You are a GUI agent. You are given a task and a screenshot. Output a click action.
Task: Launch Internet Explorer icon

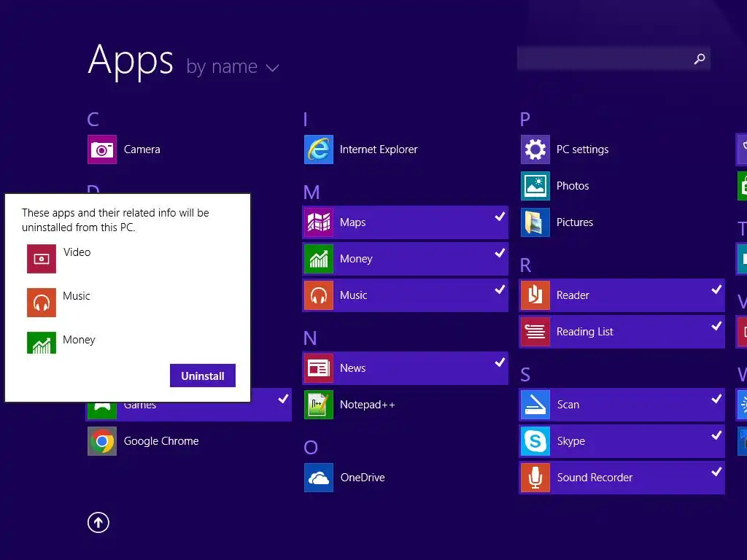[x=319, y=149]
